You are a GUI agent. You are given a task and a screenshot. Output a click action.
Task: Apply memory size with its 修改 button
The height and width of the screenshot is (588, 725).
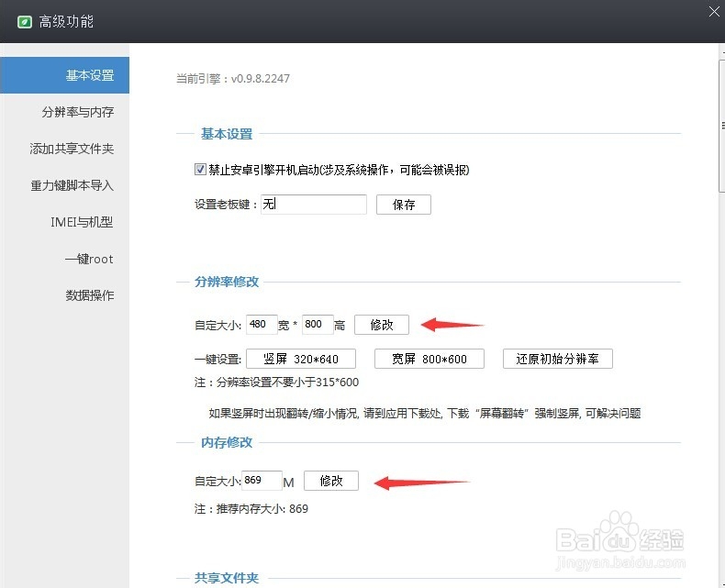(331, 481)
